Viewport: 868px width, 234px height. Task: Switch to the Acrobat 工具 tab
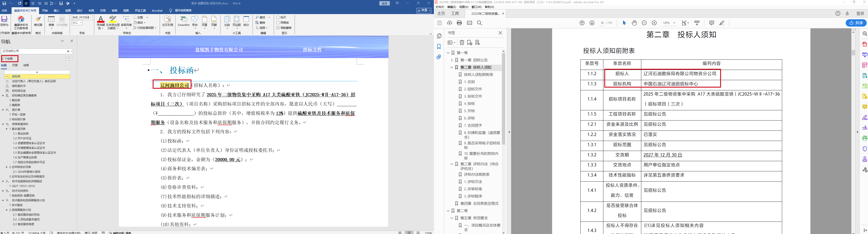click(455, 13)
